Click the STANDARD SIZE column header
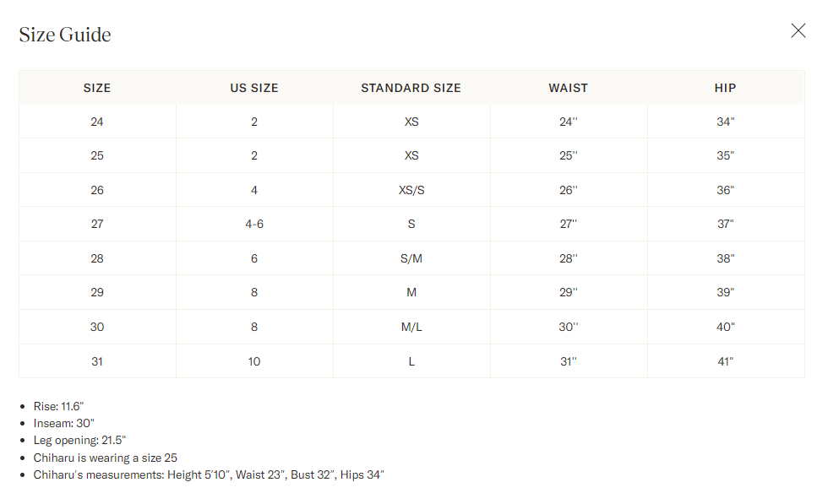The height and width of the screenshot is (504, 817). (x=411, y=88)
